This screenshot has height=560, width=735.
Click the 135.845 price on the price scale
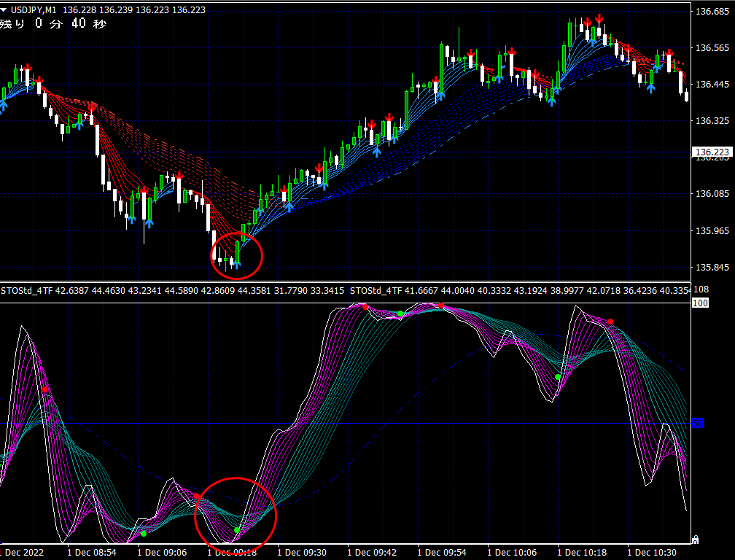[713, 267]
